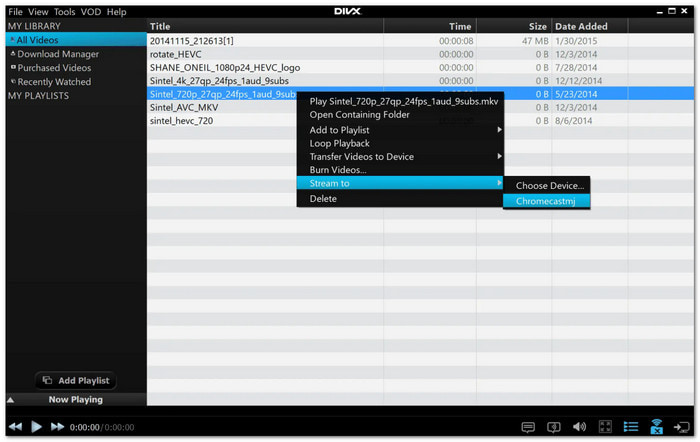Open the audio track selection icon

(x=554, y=427)
